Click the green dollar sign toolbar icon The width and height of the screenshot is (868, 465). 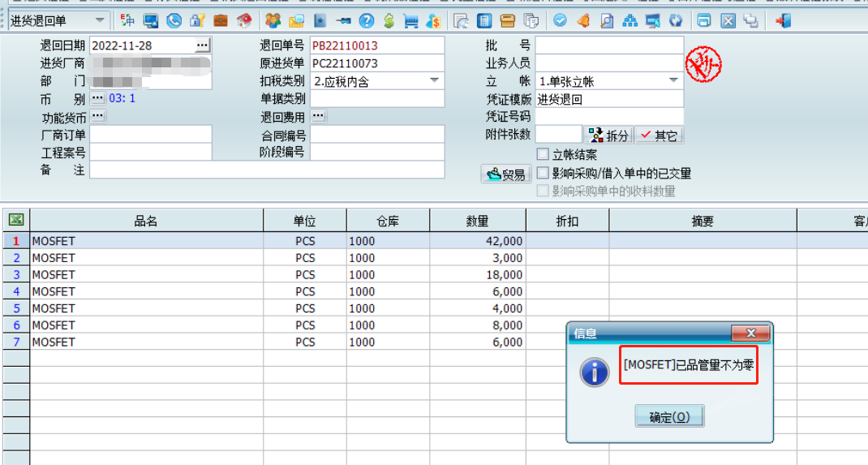[389, 21]
